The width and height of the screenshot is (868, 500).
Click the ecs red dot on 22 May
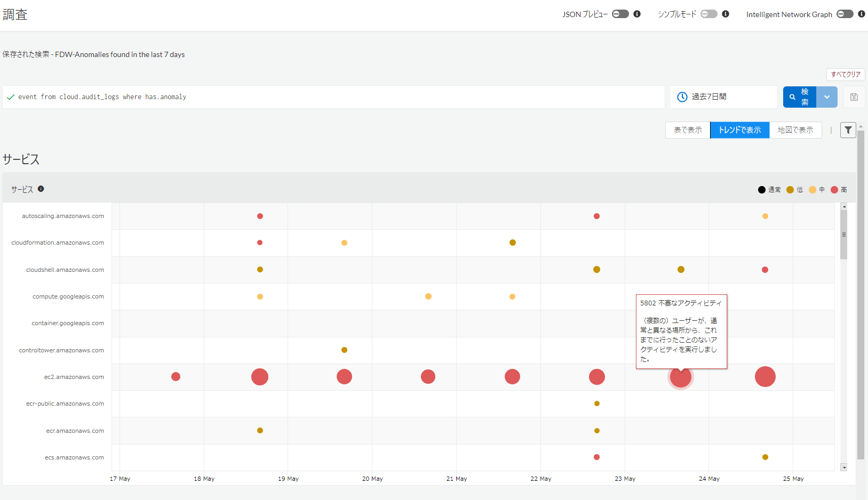597,457
